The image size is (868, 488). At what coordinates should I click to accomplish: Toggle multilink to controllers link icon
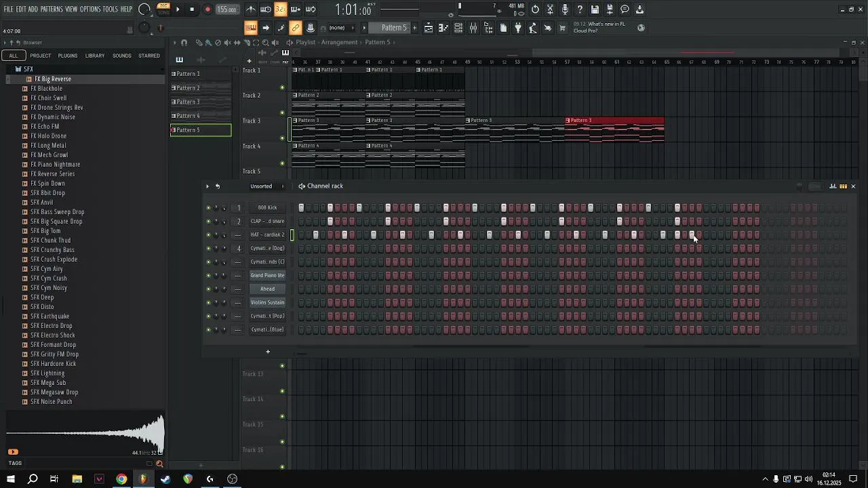(x=296, y=28)
